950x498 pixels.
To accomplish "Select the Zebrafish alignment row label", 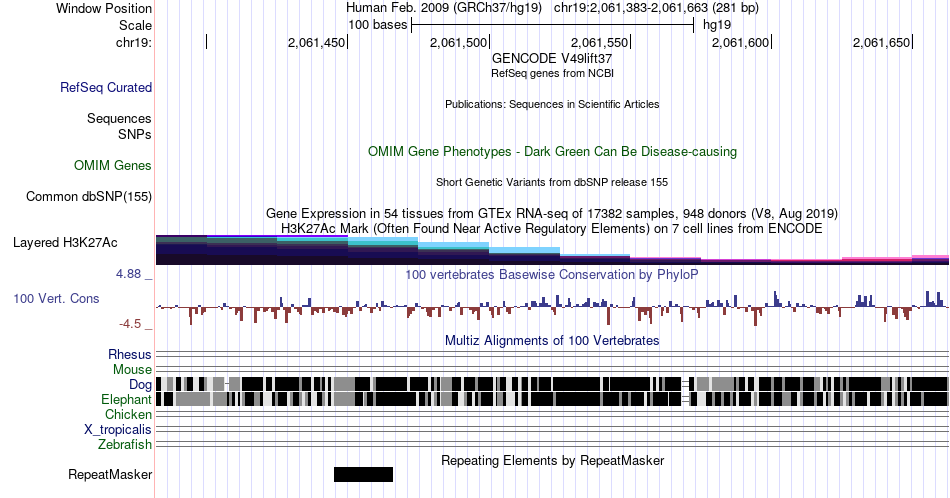I will click(125, 444).
